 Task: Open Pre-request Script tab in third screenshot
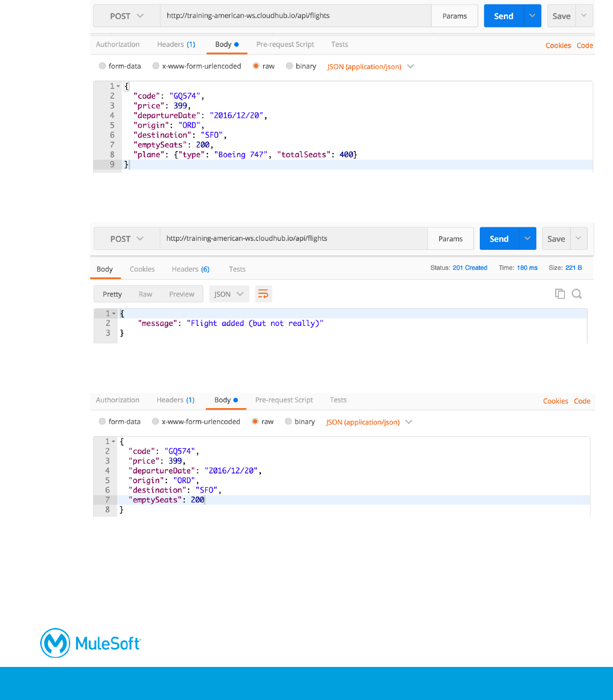point(284,400)
